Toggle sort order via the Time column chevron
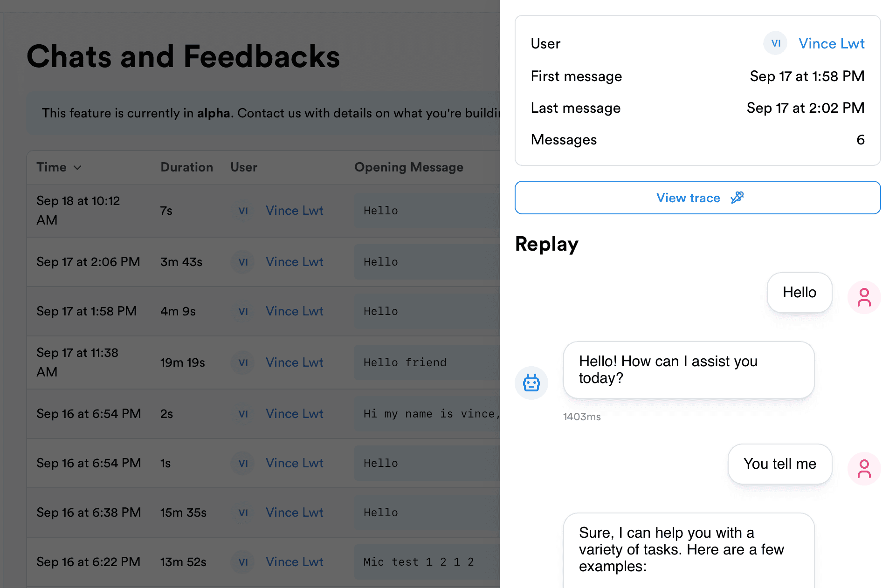This screenshot has height=588, width=896. click(78, 167)
